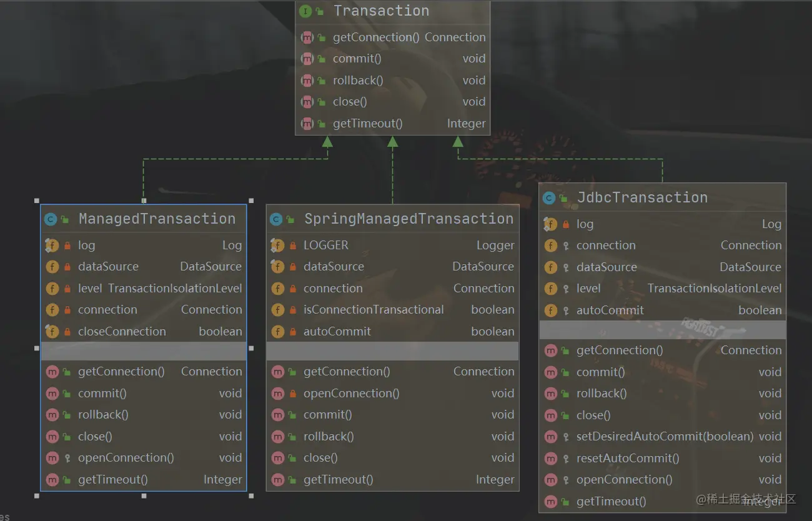Click the LOGGER field name
This screenshot has width=812, height=521.
[326, 246]
